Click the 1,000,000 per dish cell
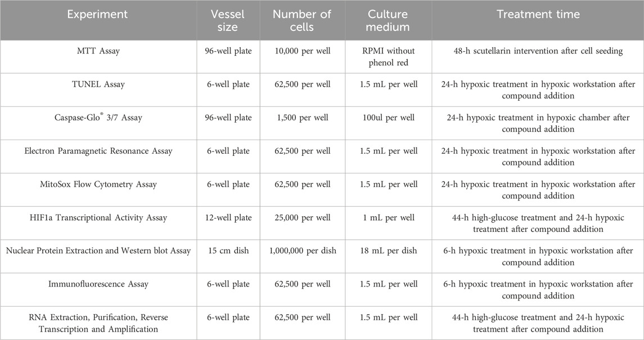This screenshot has height=340, width=644. point(302,251)
